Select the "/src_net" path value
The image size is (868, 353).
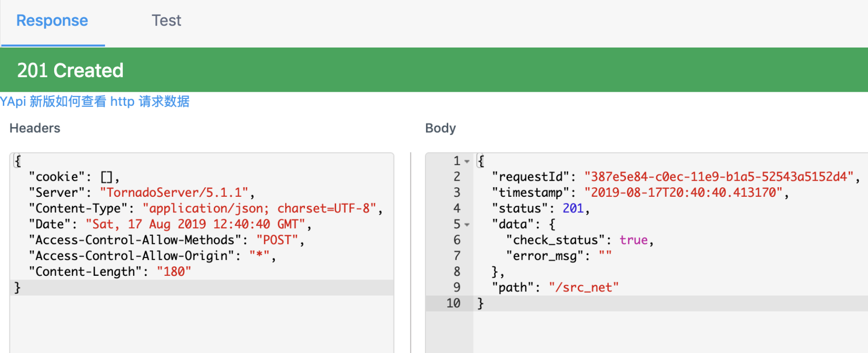pos(584,288)
